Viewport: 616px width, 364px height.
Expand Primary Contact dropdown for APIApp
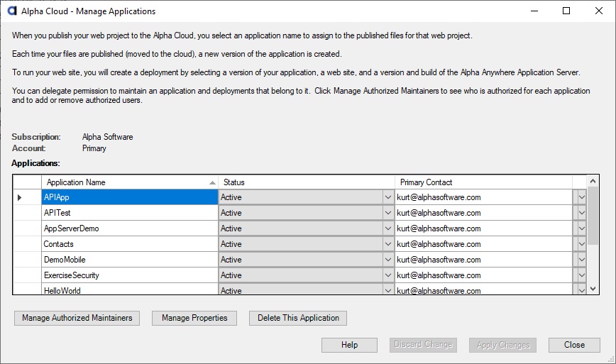click(x=581, y=197)
